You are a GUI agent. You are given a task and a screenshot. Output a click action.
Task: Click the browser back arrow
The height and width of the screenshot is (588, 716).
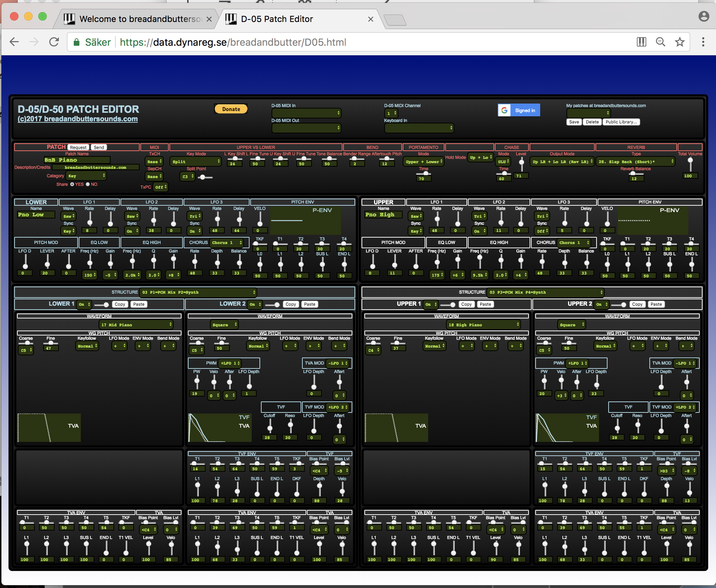click(x=14, y=42)
